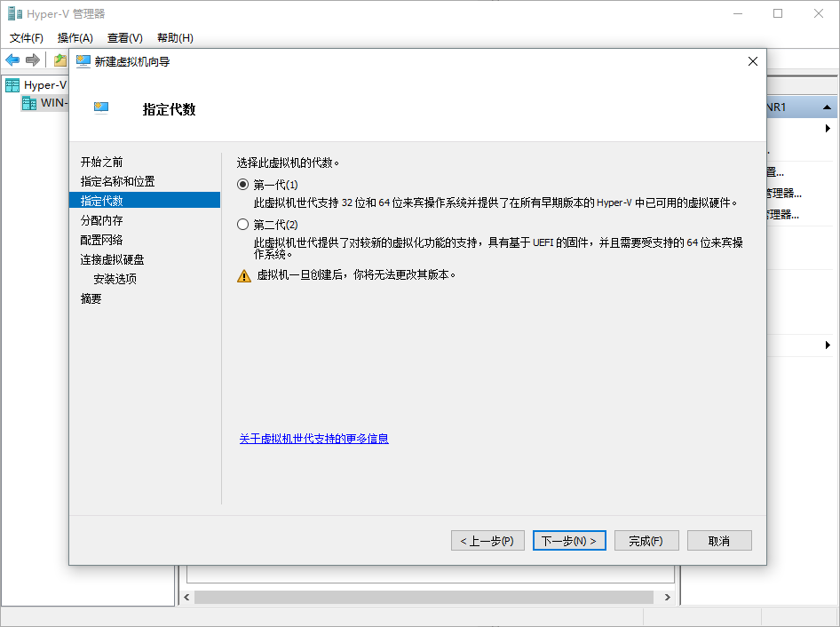Open the 操作(A) menu
This screenshot has height=627, width=840.
pos(75,38)
